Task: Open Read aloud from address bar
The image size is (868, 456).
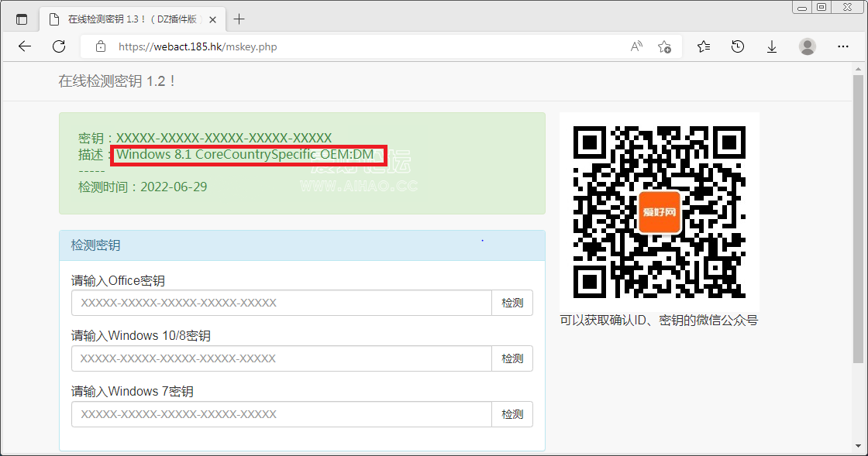Action: (636, 46)
